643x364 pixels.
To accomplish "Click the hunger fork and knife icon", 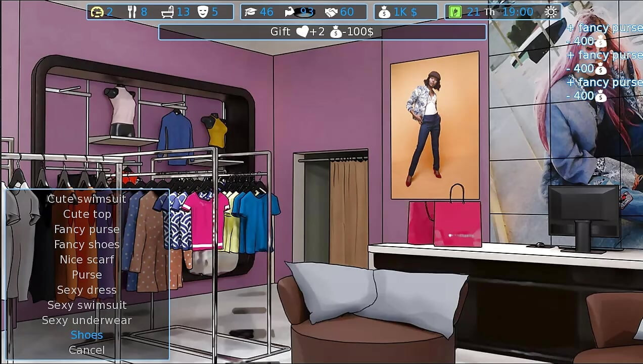I will (x=132, y=12).
